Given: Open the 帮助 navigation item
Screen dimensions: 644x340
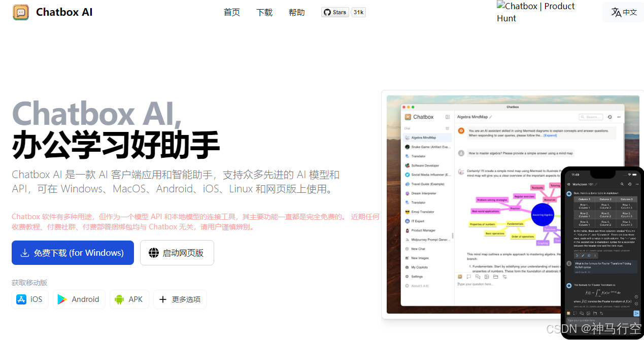Looking at the screenshot, I should pos(297,12).
